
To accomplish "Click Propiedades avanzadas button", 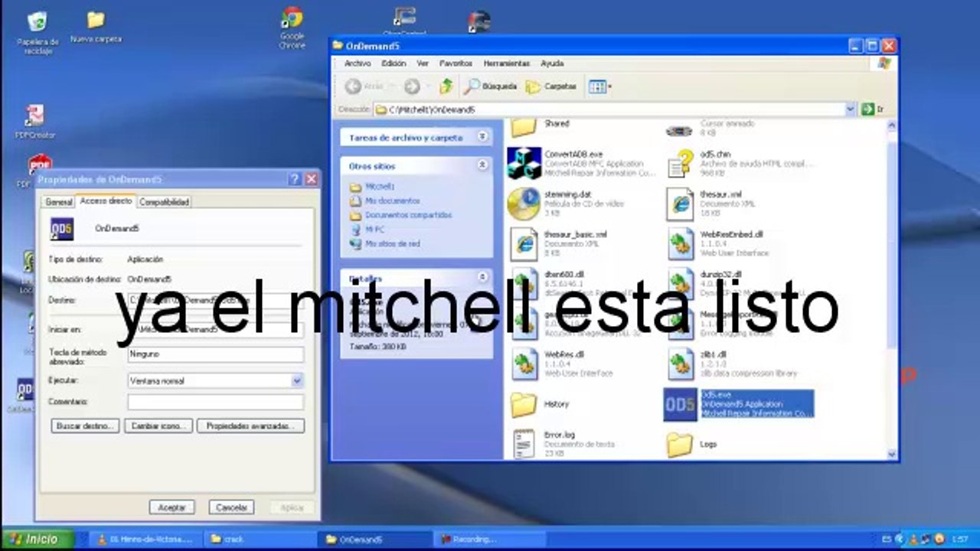I will click(x=250, y=425).
